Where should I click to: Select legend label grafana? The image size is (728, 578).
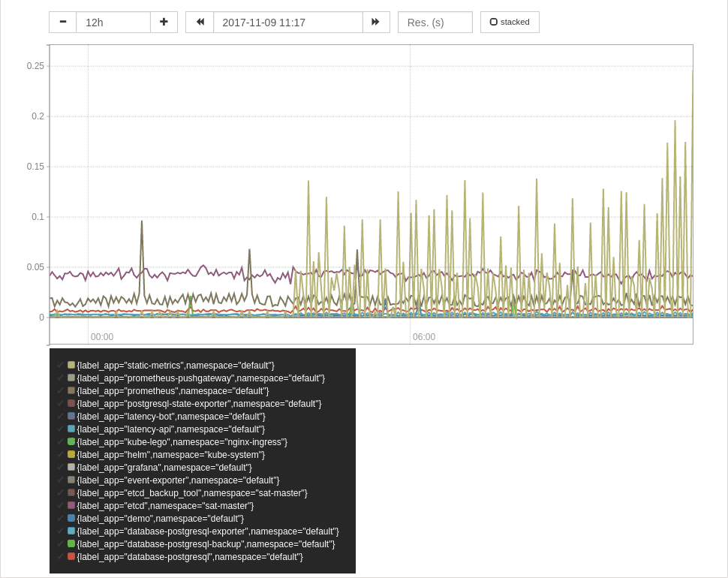point(164,468)
